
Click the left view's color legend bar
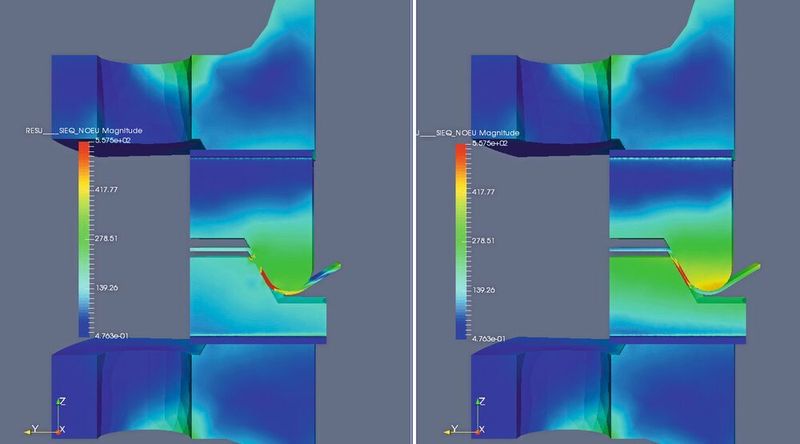tap(84, 239)
